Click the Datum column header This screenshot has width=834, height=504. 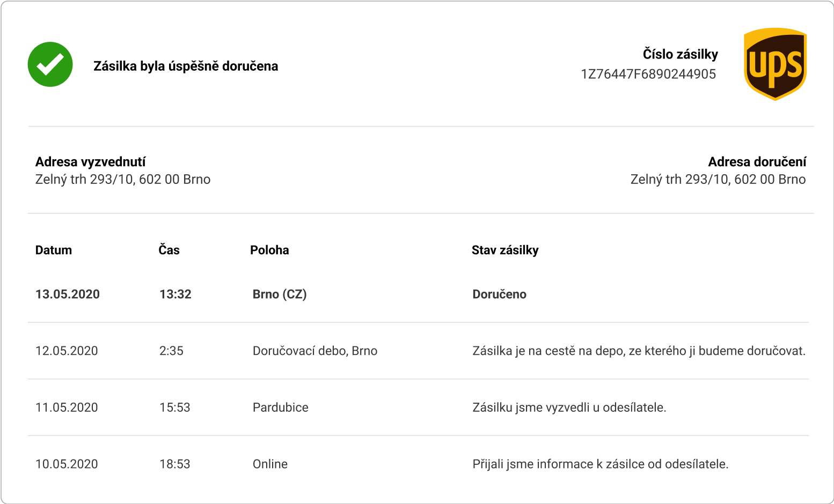(x=54, y=250)
